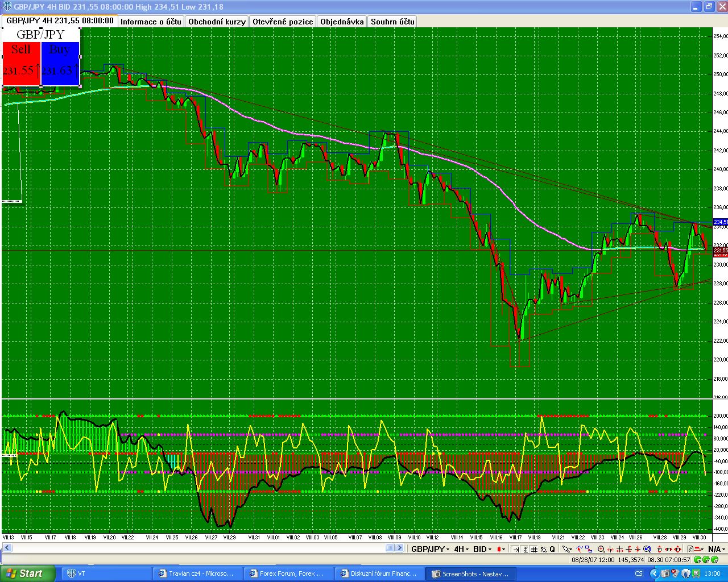
Task: Select the Otevřené pozice tab
Action: point(283,22)
